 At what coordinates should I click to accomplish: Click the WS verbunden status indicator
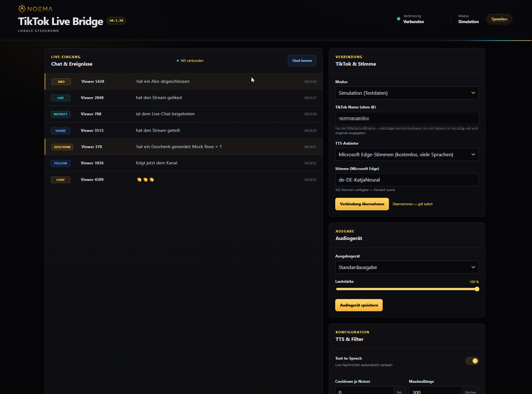click(x=190, y=61)
